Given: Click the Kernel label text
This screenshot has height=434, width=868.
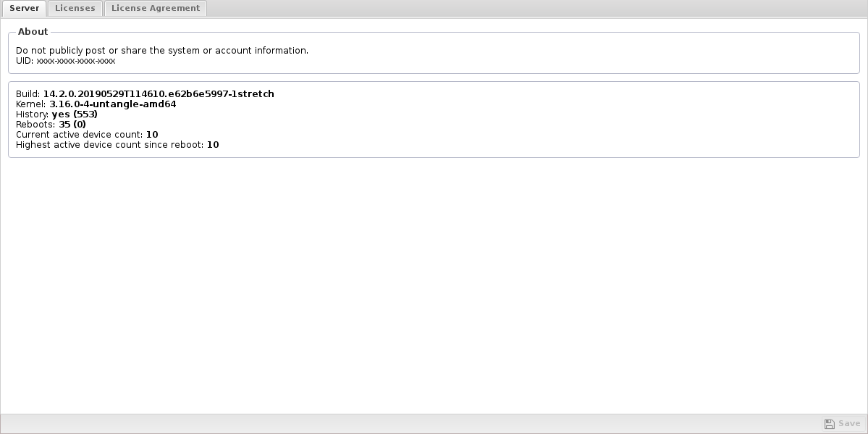Looking at the screenshot, I should point(31,104).
